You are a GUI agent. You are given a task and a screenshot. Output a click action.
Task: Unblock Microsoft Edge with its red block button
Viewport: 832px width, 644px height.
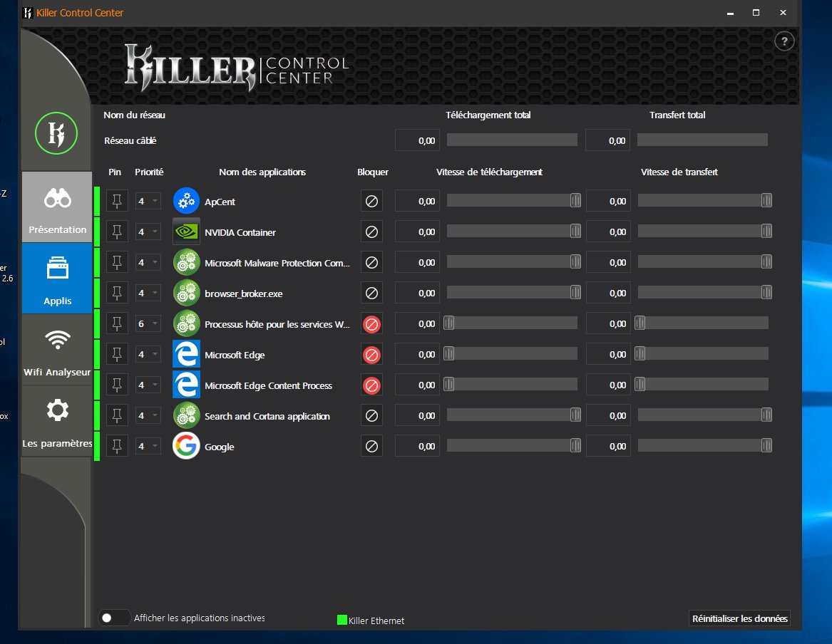tap(371, 355)
